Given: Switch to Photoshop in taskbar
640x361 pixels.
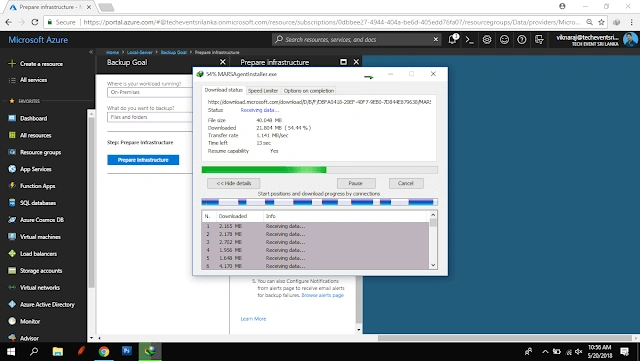Looking at the screenshot, I should point(127,352).
